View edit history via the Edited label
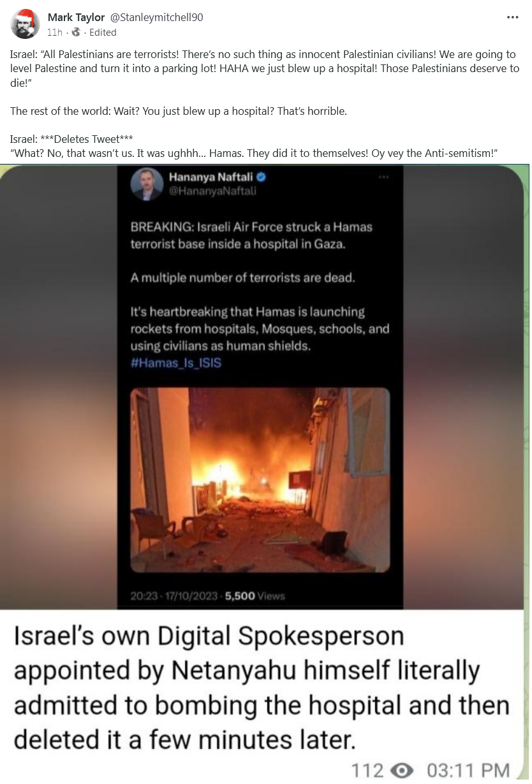 tap(103, 32)
